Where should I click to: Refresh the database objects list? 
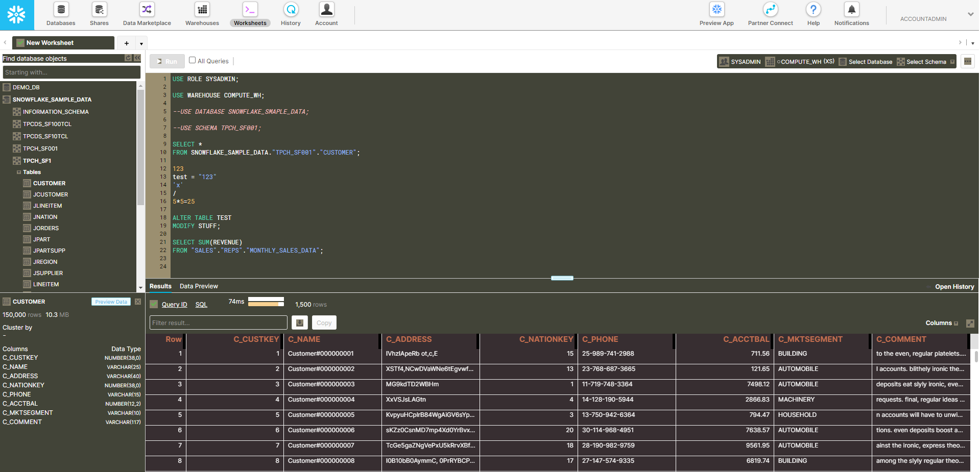[x=128, y=58]
